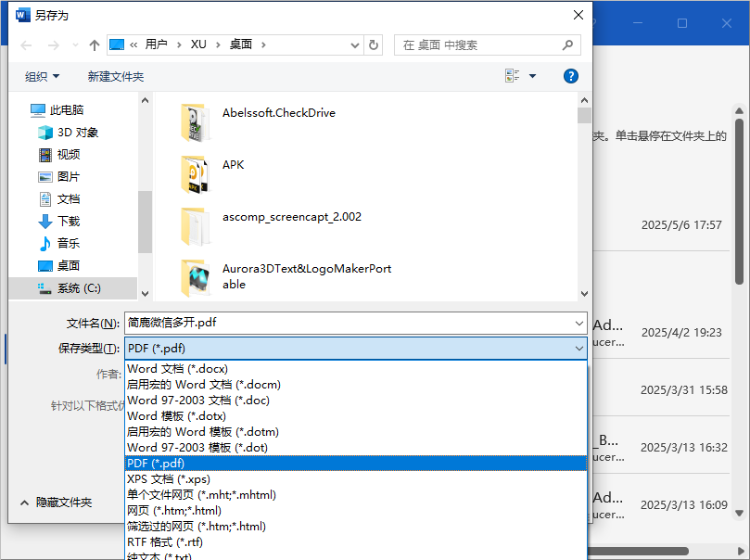Click the 新建文件夹 button
The image size is (750, 560).
pos(115,76)
